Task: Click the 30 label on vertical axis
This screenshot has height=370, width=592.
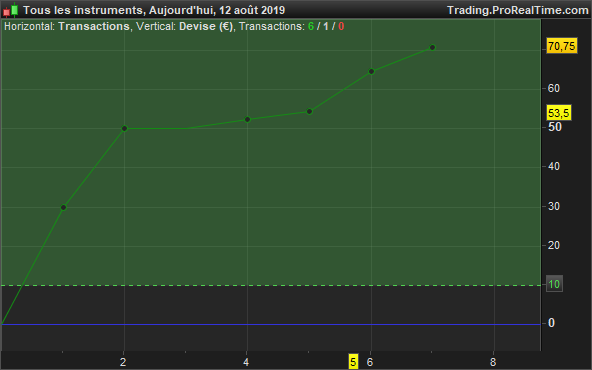Action: 553,207
